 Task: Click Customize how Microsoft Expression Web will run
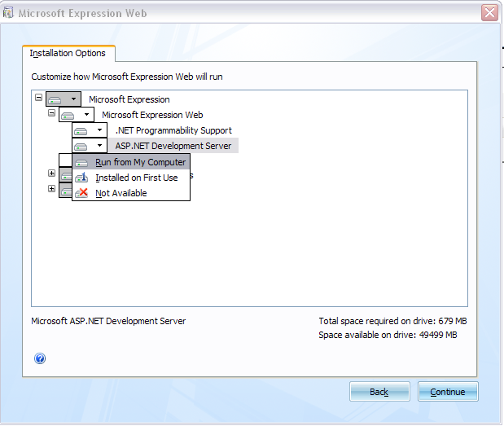pyautogui.click(x=127, y=77)
